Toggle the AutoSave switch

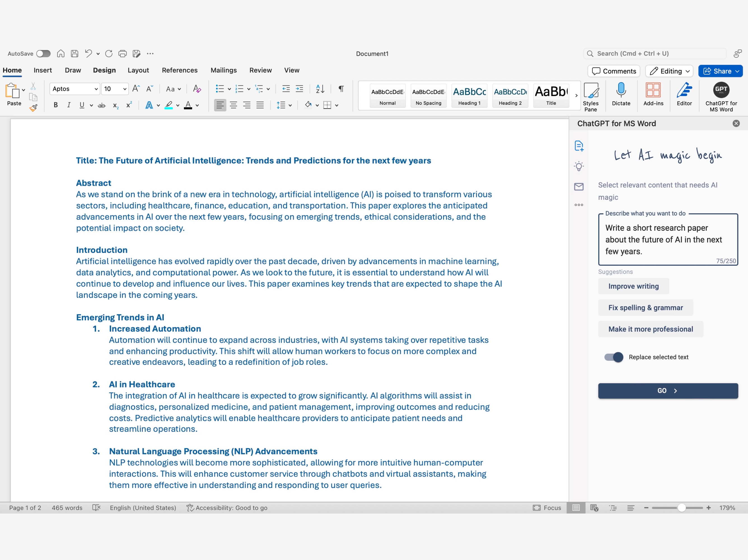(43, 53)
